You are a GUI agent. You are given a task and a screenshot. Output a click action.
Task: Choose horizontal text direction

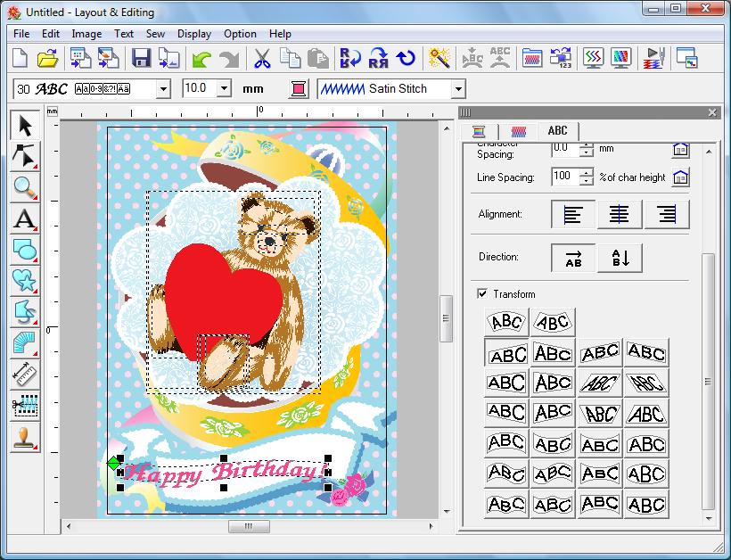tap(573, 258)
